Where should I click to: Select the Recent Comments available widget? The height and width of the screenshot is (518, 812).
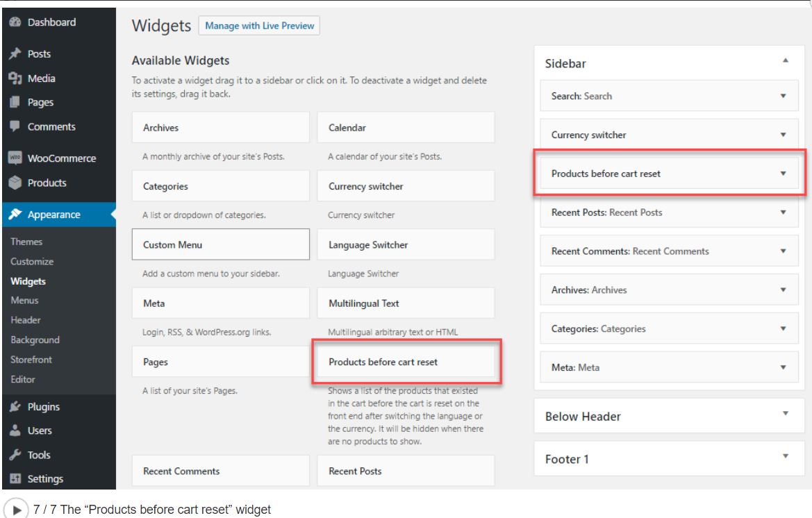221,470
